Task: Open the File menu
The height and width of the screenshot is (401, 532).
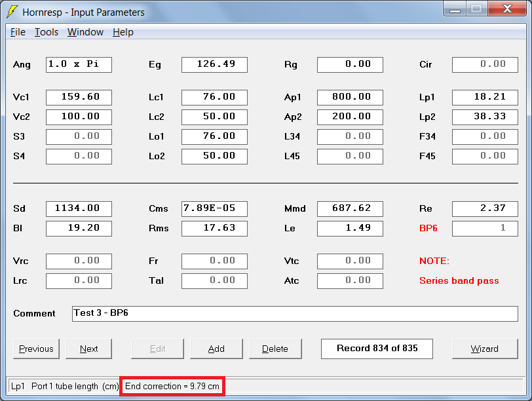Action: pyautogui.click(x=18, y=32)
